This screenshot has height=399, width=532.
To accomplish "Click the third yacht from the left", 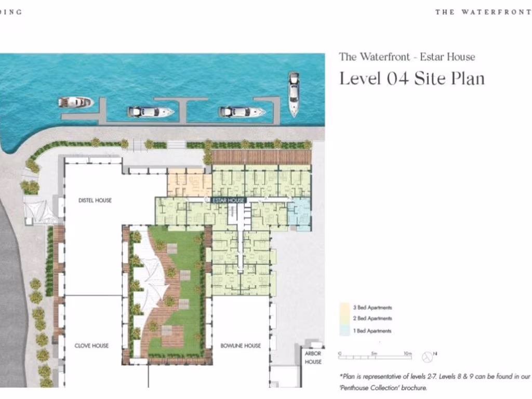I will point(242,112).
